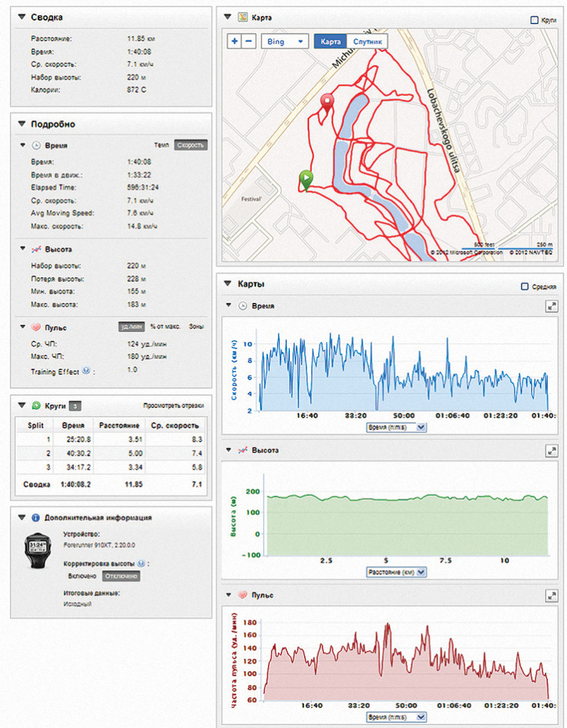
Task: Select уд./мин heart rate units
Action: click(x=131, y=327)
